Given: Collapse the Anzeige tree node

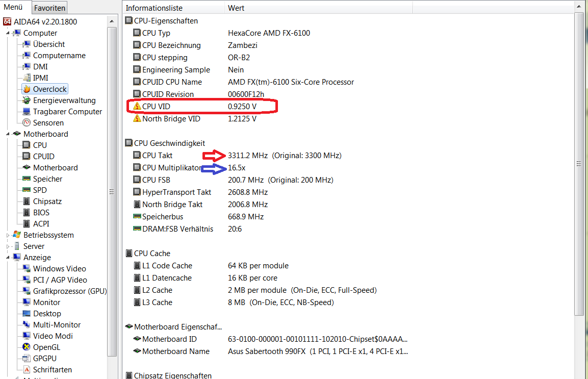Looking at the screenshot, I should (x=8, y=258).
